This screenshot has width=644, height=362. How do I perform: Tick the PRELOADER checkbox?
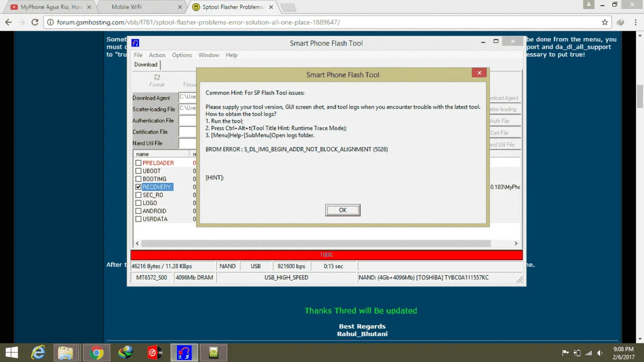coord(138,163)
